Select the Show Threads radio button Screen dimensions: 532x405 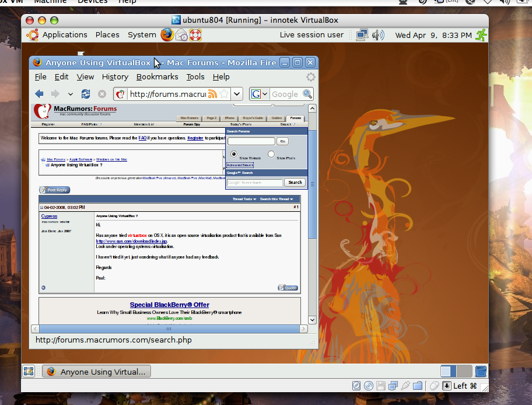coord(234,154)
